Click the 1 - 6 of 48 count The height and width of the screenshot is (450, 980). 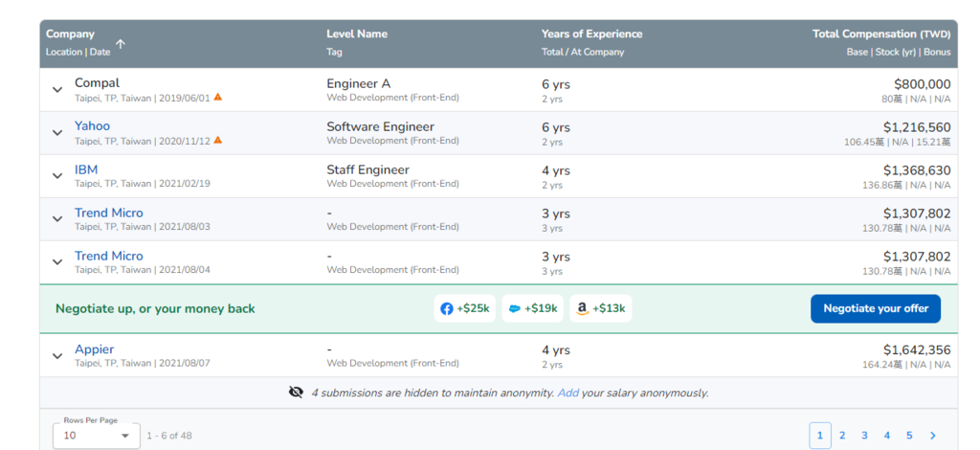point(168,436)
